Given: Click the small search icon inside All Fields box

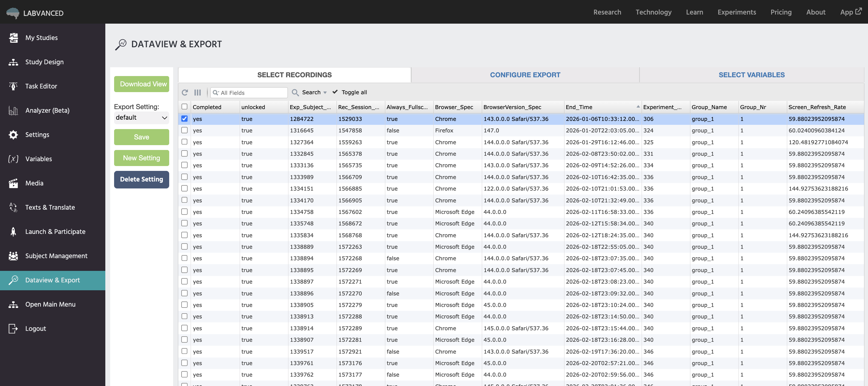Looking at the screenshot, I should tap(216, 93).
